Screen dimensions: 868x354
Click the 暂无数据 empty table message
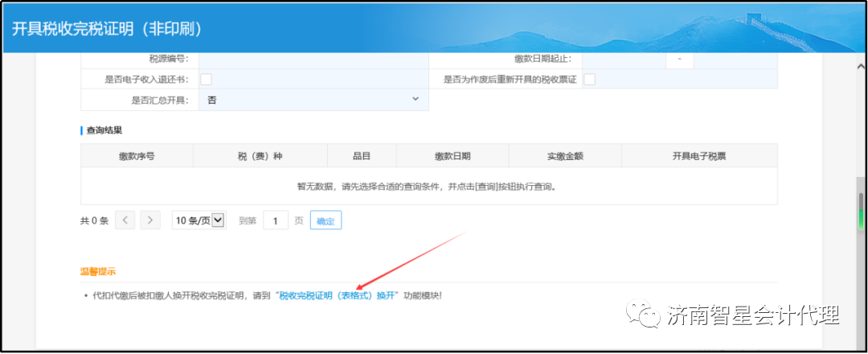(429, 186)
